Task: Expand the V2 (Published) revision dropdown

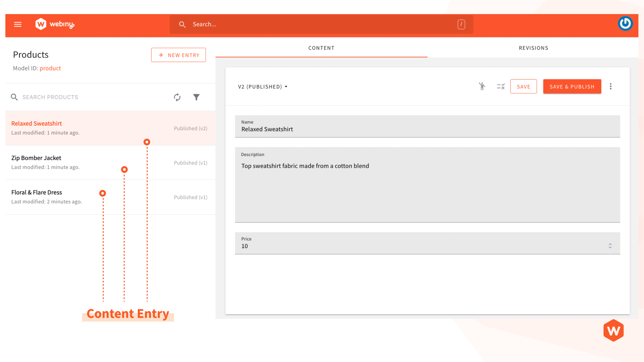Action: point(262,87)
